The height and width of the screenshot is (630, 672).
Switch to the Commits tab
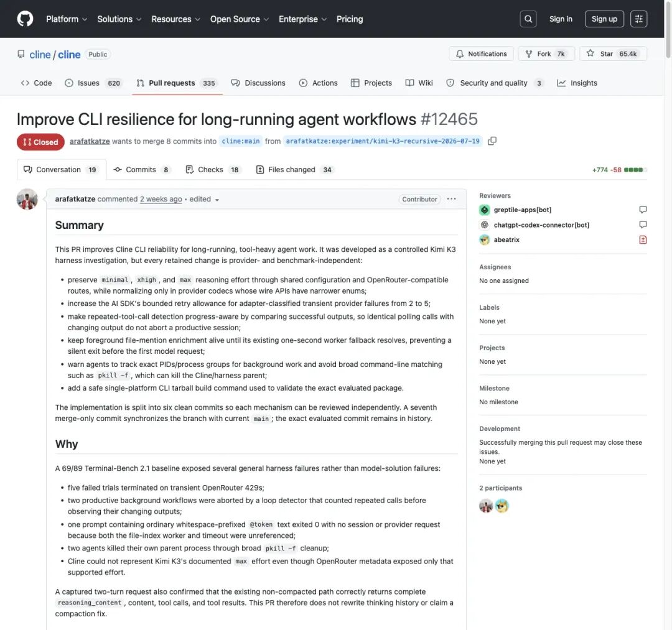click(x=142, y=170)
